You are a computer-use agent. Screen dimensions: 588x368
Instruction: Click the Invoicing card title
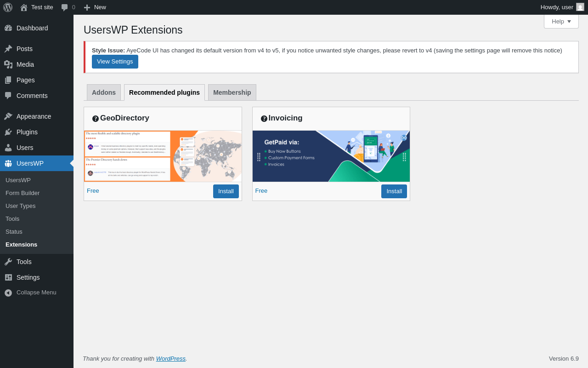click(x=285, y=118)
